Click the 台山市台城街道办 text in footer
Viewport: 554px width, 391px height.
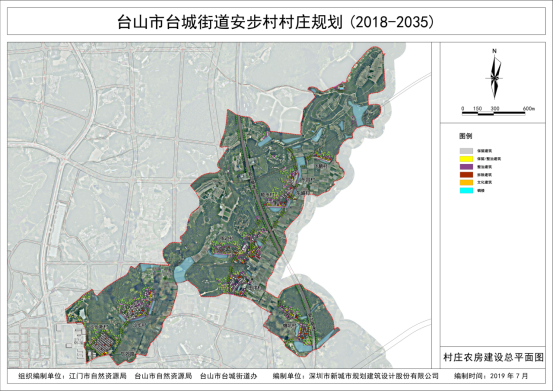pyautogui.click(x=229, y=376)
